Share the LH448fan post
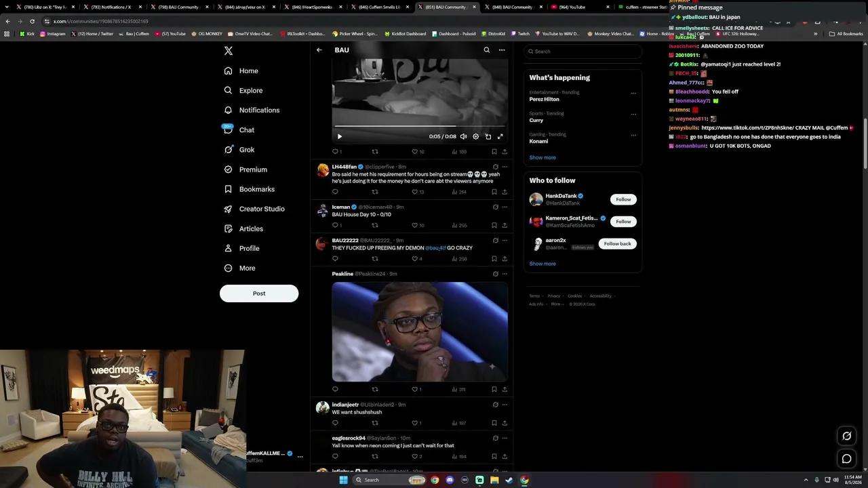Viewport: 868px width, 488px height. click(505, 192)
